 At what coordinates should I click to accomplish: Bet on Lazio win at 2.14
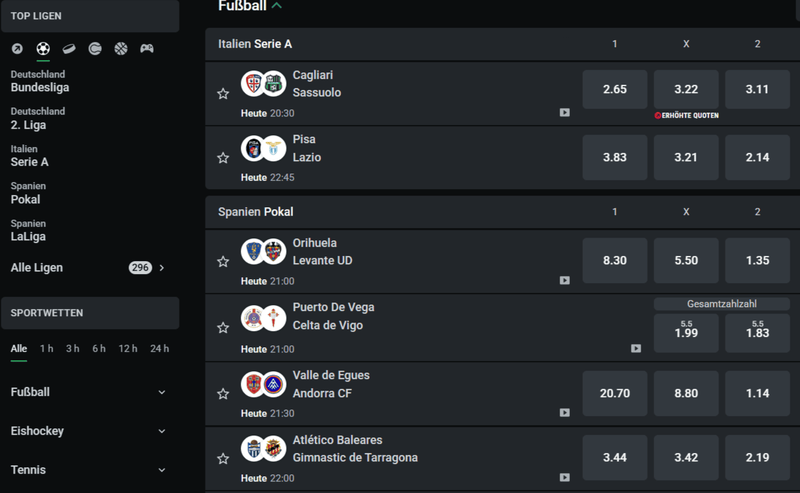coord(757,158)
